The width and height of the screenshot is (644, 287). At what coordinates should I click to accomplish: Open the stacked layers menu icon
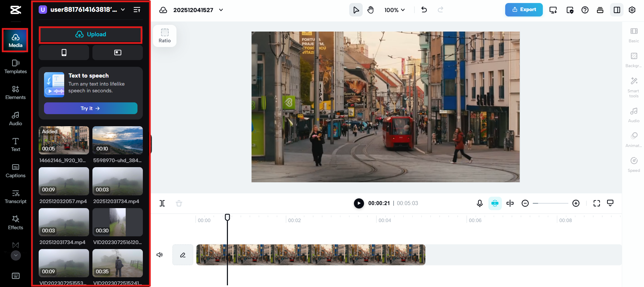(600, 10)
